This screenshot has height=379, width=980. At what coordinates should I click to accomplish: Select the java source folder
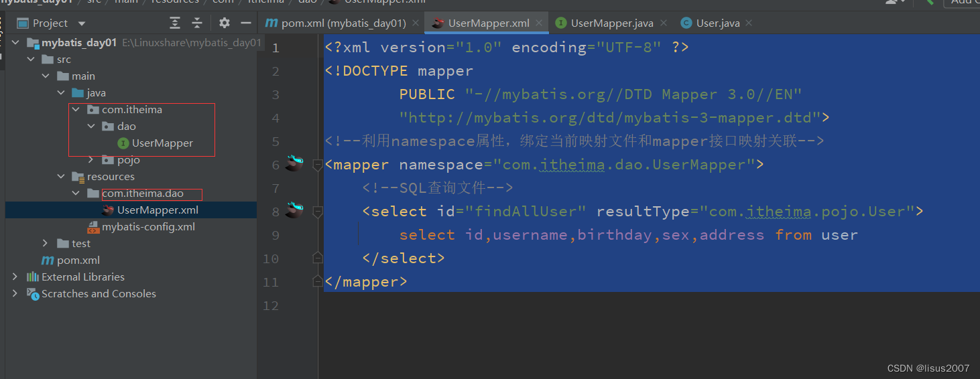(96, 93)
